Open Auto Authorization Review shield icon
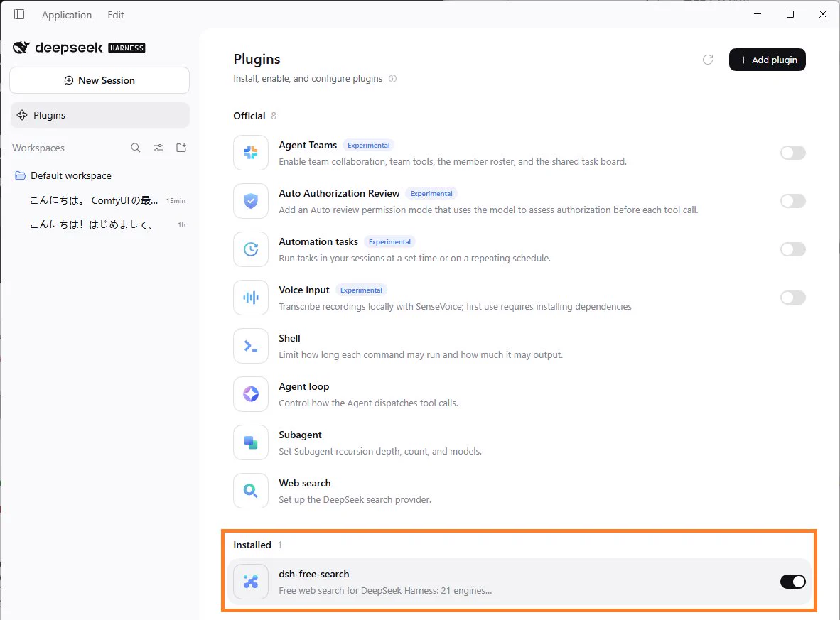 click(x=251, y=201)
